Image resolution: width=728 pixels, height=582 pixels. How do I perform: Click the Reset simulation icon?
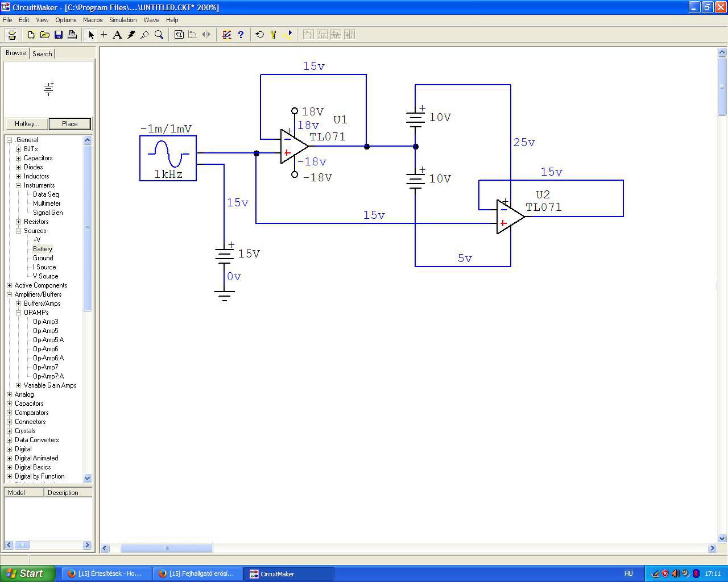(260, 35)
